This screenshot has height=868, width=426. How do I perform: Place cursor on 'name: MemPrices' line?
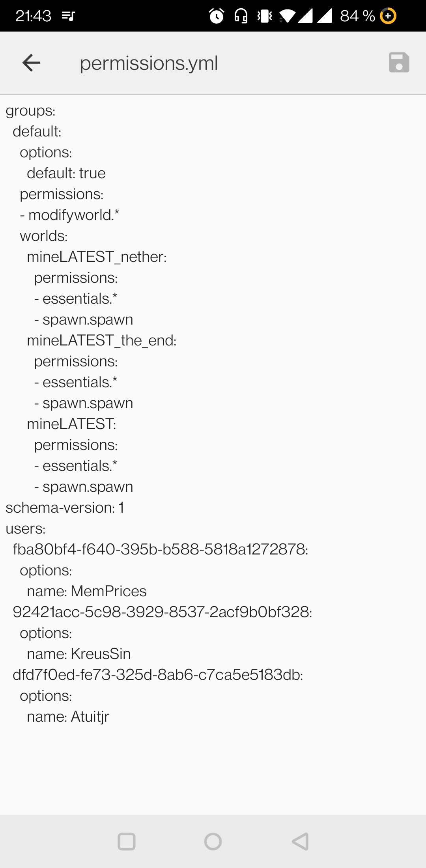tap(87, 591)
